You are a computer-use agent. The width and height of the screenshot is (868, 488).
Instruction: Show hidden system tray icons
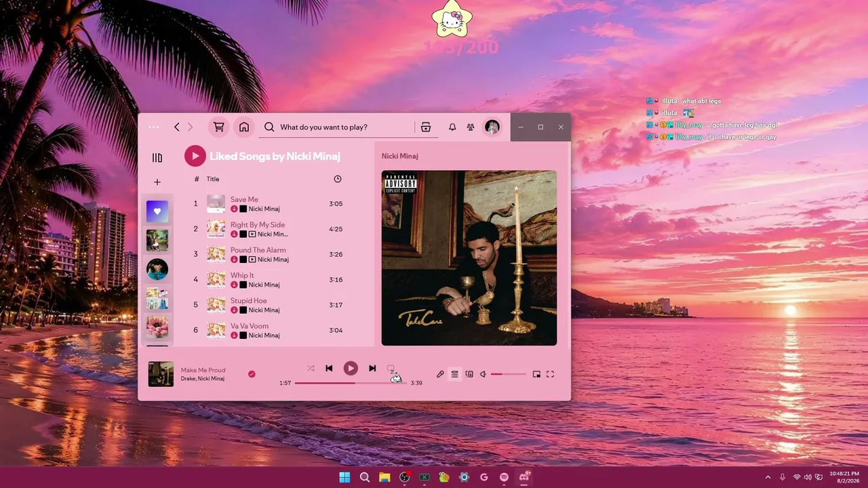tap(768, 477)
